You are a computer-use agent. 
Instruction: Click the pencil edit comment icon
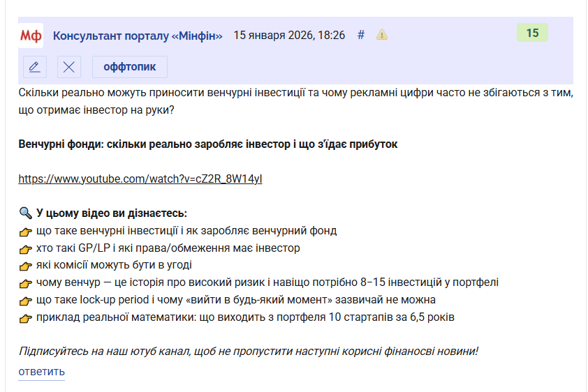tap(34, 67)
